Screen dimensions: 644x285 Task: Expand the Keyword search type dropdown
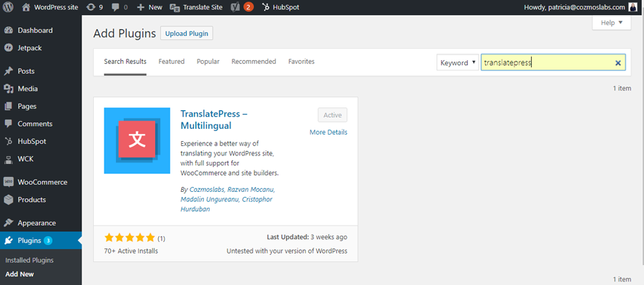point(457,62)
